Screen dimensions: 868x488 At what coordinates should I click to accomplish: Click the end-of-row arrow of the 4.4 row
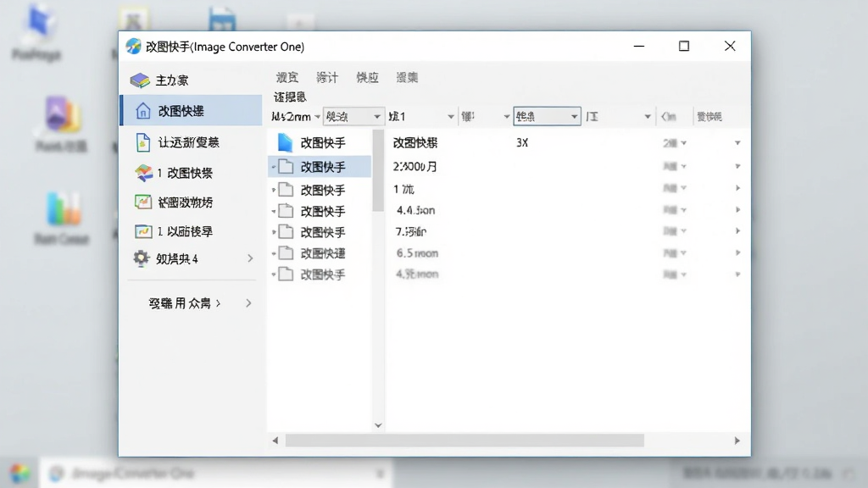737,210
